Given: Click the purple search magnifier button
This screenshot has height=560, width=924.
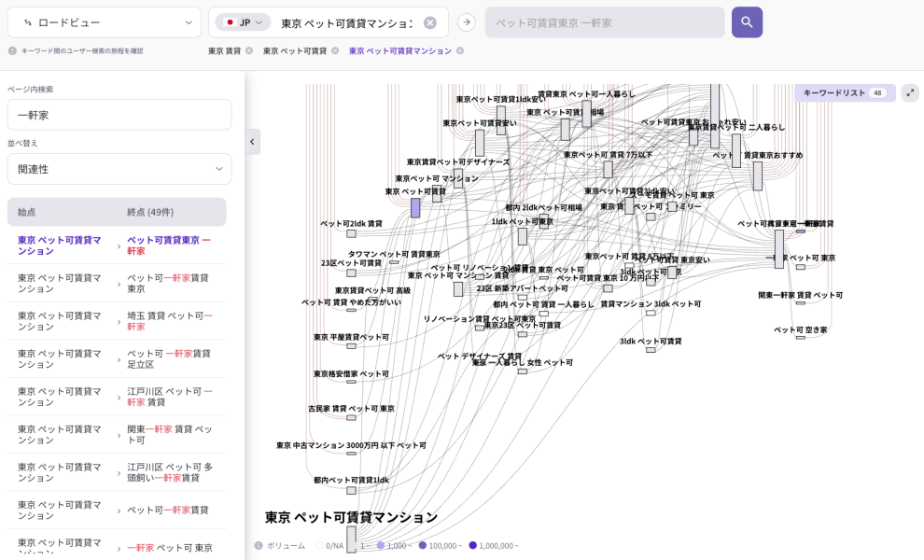Looking at the screenshot, I should point(747,22).
